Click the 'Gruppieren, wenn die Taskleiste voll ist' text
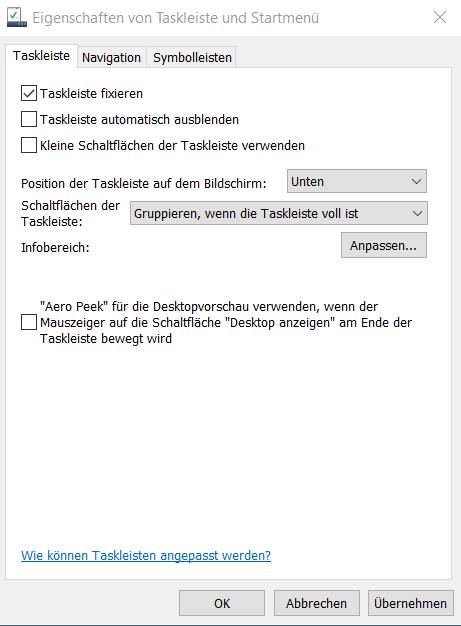 click(246, 214)
